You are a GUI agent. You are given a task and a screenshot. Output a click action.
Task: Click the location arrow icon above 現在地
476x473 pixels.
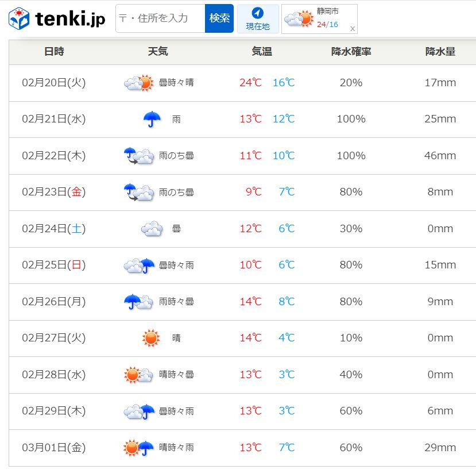click(258, 13)
